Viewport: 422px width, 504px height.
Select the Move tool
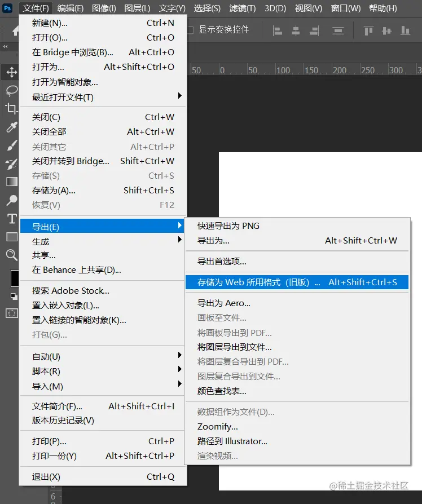pyautogui.click(x=12, y=72)
